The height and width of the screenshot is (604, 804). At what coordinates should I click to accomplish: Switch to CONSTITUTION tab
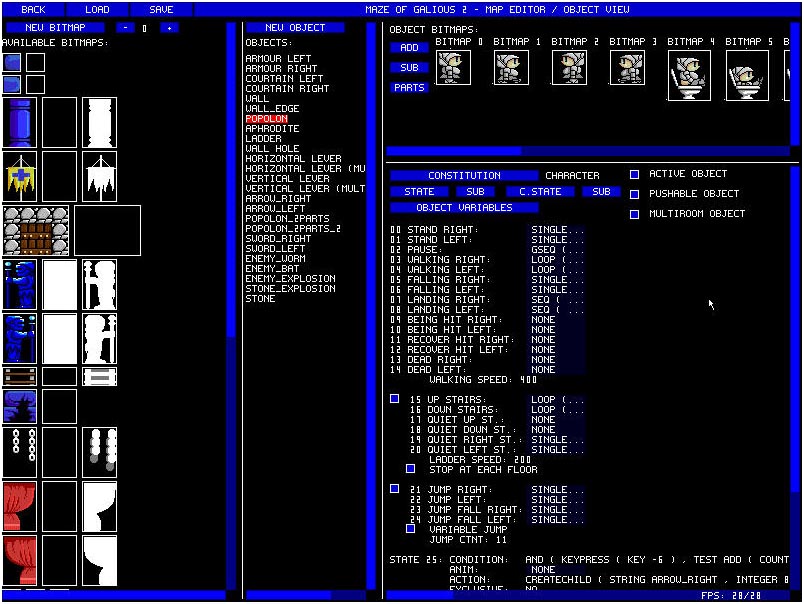click(464, 175)
